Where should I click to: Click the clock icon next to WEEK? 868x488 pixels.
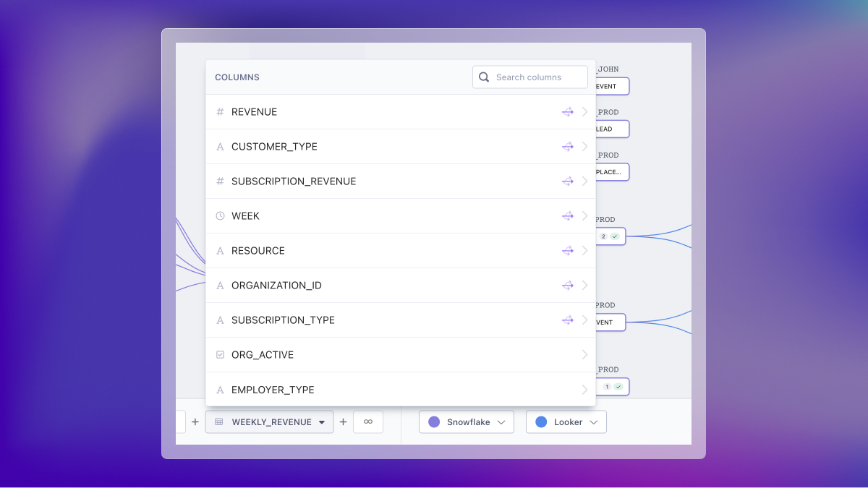pyautogui.click(x=220, y=215)
